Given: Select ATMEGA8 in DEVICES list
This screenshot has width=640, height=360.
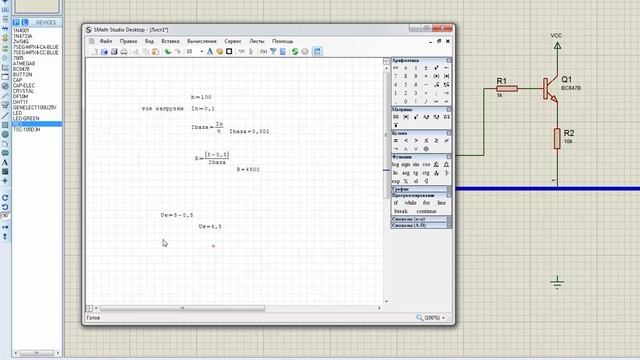Looking at the screenshot, I should [x=24, y=64].
